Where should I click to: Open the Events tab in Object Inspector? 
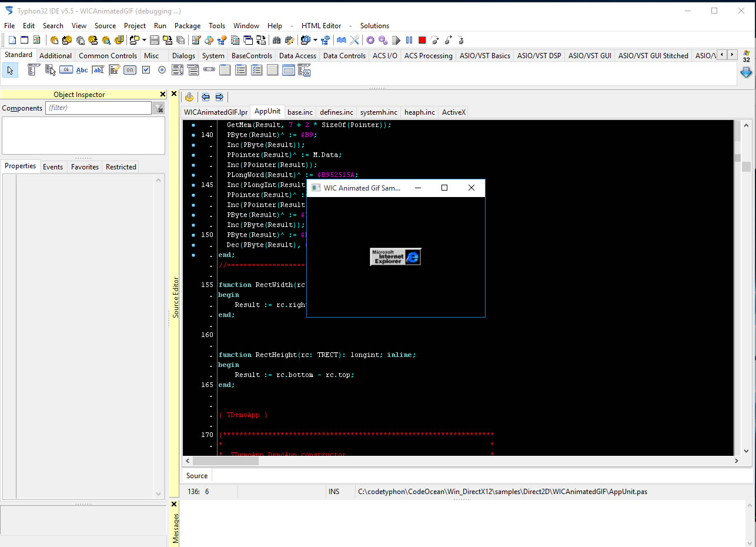pos(53,167)
